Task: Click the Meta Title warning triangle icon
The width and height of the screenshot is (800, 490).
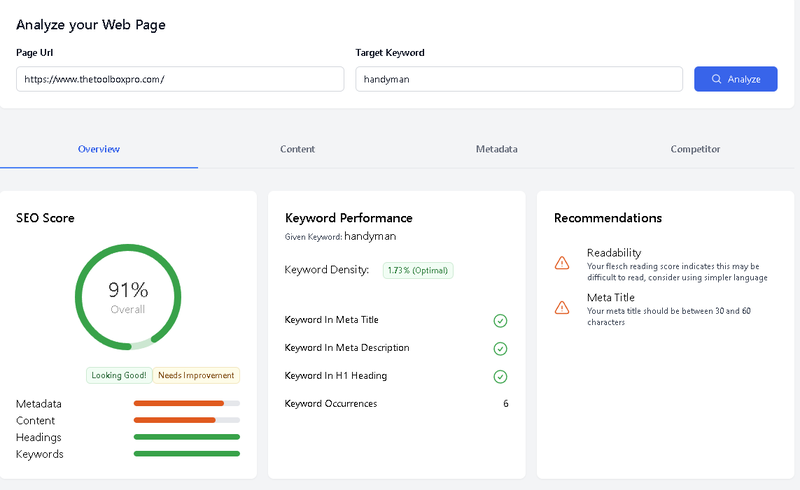Action: point(562,308)
